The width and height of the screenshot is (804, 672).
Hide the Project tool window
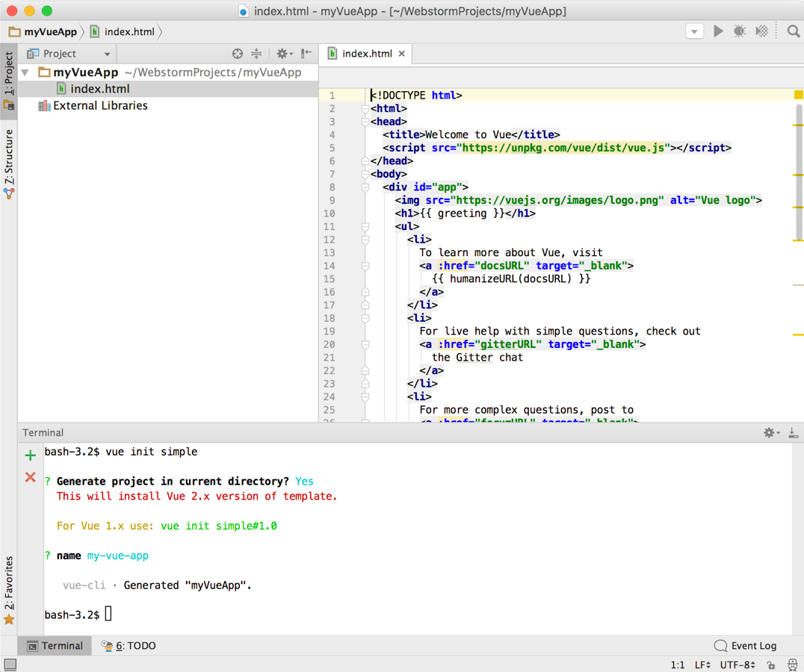click(x=306, y=54)
